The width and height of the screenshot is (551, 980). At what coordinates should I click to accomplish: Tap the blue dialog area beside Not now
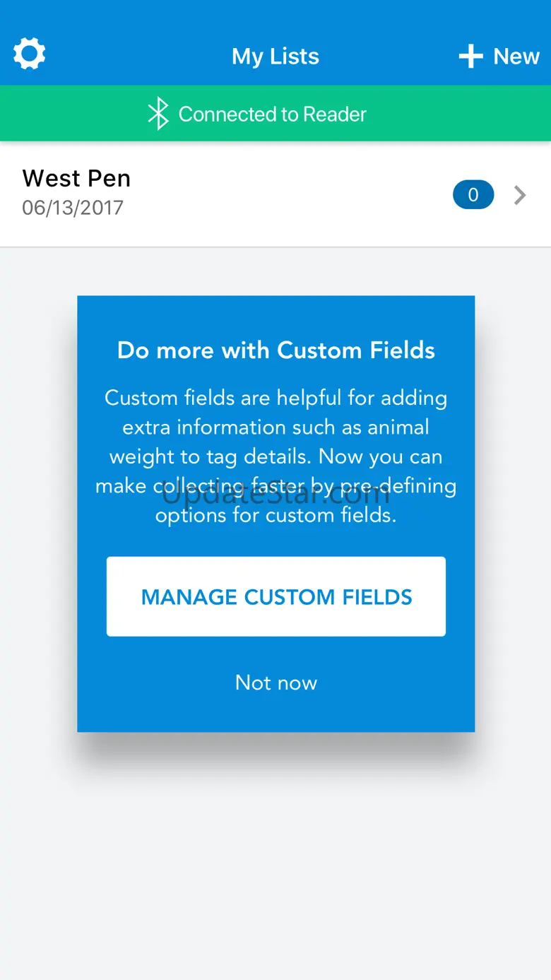coord(396,683)
